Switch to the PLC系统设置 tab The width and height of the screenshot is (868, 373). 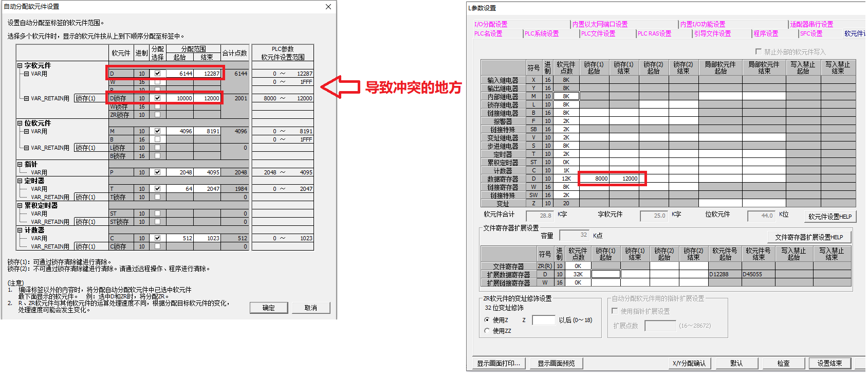click(542, 34)
